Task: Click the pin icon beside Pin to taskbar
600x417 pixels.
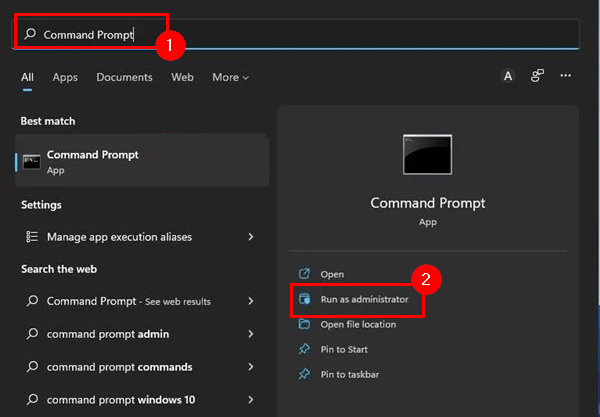Action: (305, 374)
